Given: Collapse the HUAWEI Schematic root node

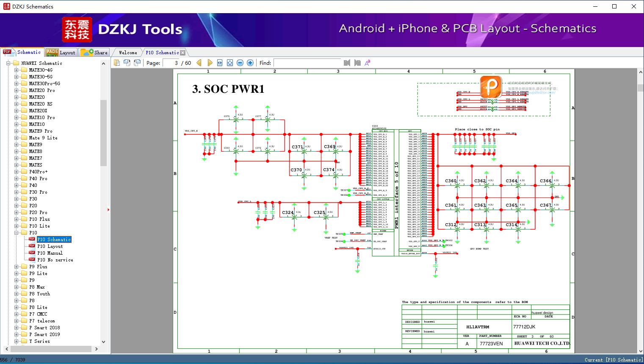Looking at the screenshot, I should click(8, 63).
